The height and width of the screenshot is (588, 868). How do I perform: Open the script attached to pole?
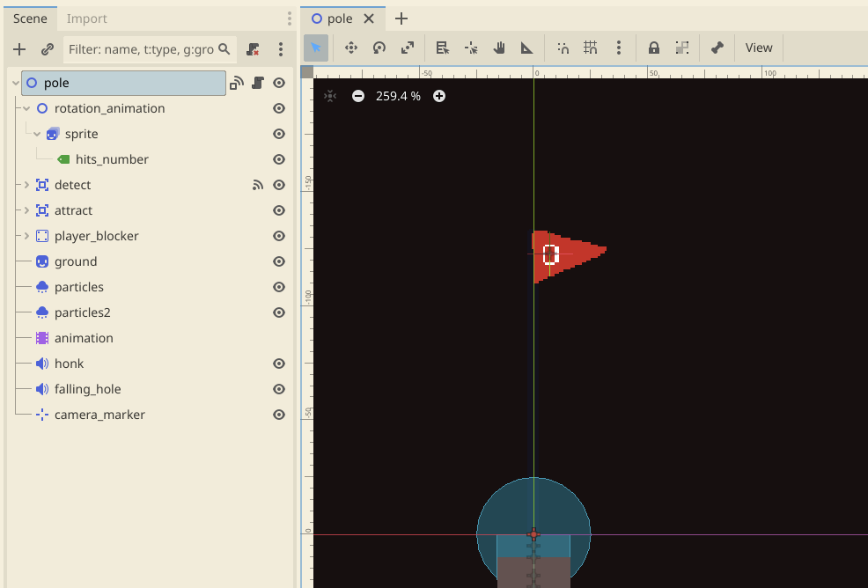[257, 83]
